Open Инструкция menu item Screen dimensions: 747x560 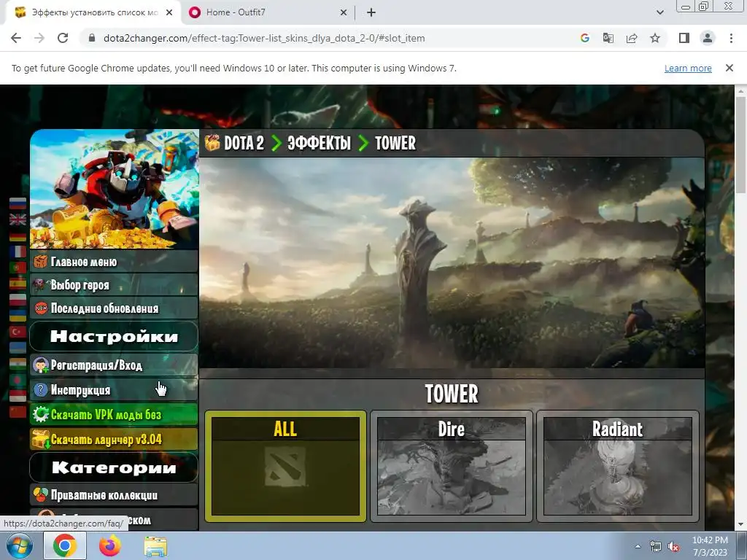tap(114, 390)
